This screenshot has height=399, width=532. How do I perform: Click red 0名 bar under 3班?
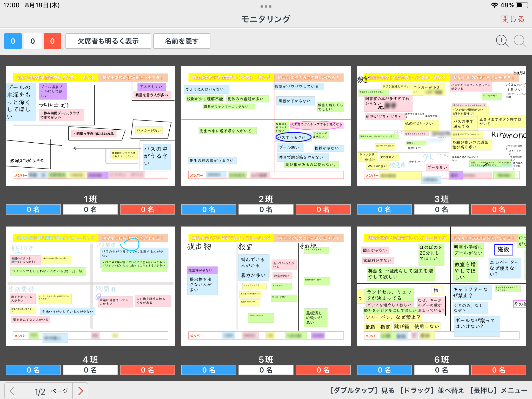(498, 209)
